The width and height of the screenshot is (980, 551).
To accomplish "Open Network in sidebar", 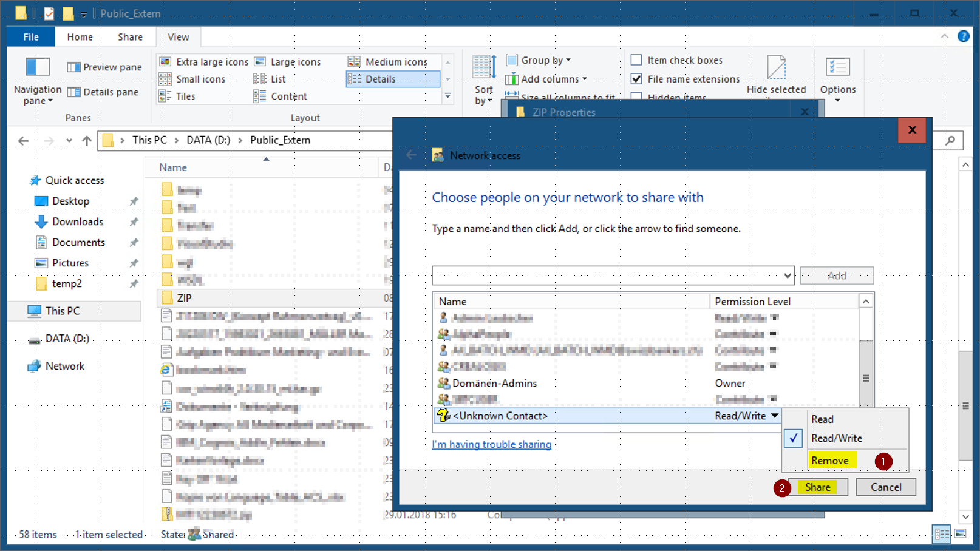I will (56, 366).
